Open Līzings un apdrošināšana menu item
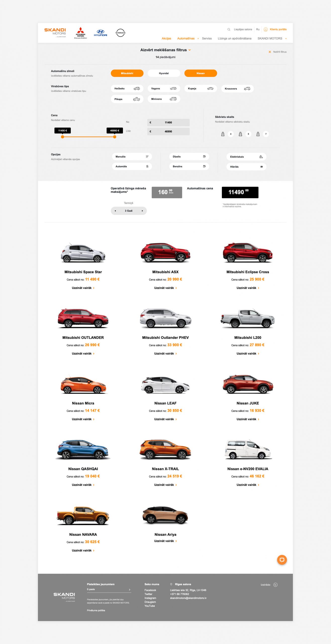331x644 pixels. [x=234, y=38]
